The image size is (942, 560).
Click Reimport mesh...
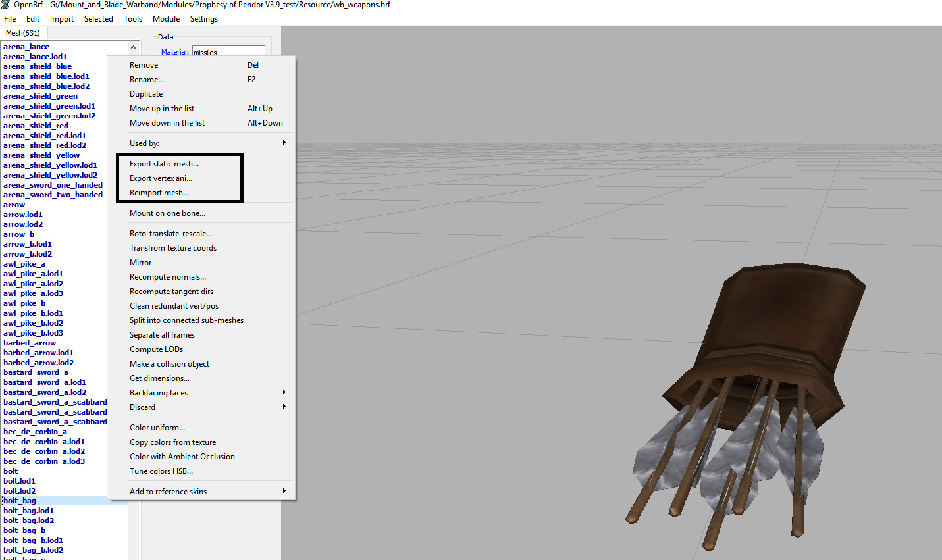(159, 193)
